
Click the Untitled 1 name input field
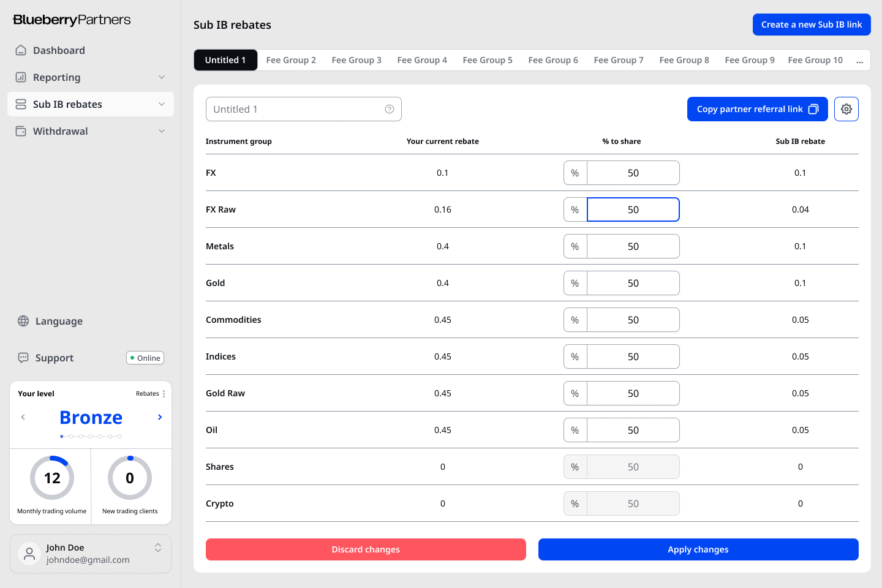pyautogui.click(x=304, y=109)
